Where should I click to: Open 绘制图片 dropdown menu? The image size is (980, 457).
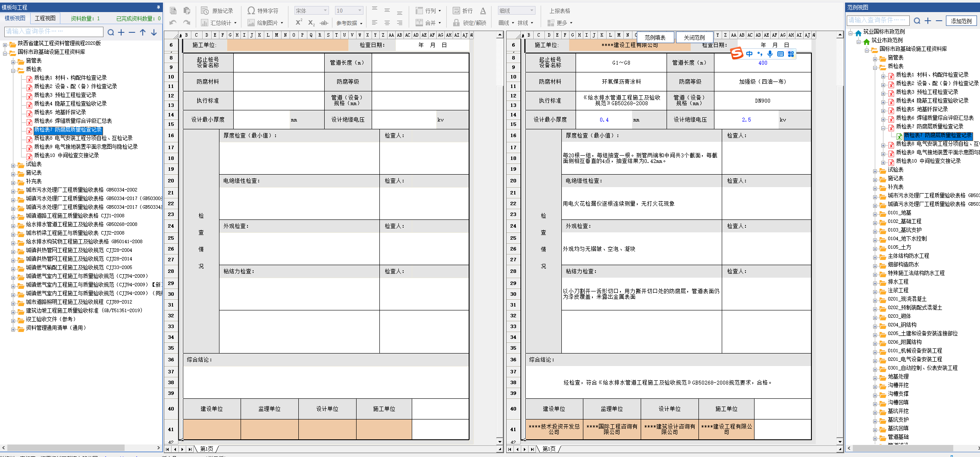tap(265, 23)
